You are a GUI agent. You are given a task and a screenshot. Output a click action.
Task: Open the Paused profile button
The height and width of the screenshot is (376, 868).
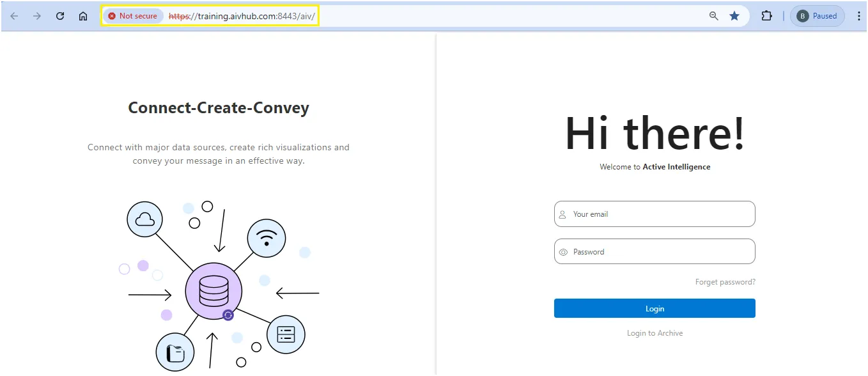pyautogui.click(x=818, y=16)
